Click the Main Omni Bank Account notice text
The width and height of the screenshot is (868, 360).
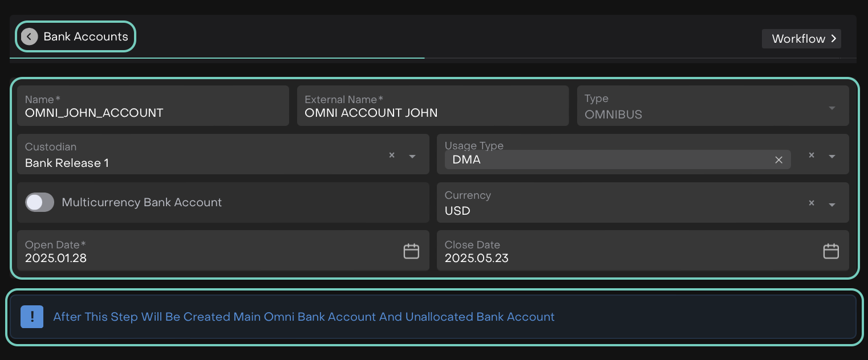[x=303, y=317]
